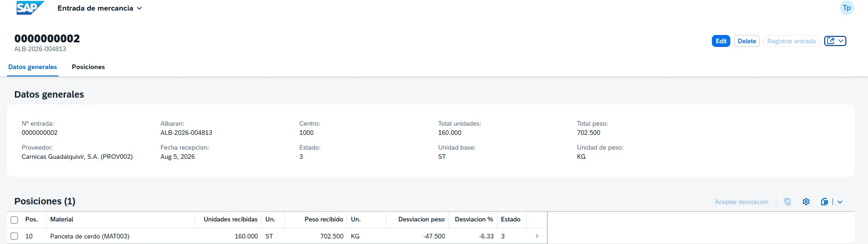
Task: Open the table settings gear icon
Action: (x=806, y=202)
